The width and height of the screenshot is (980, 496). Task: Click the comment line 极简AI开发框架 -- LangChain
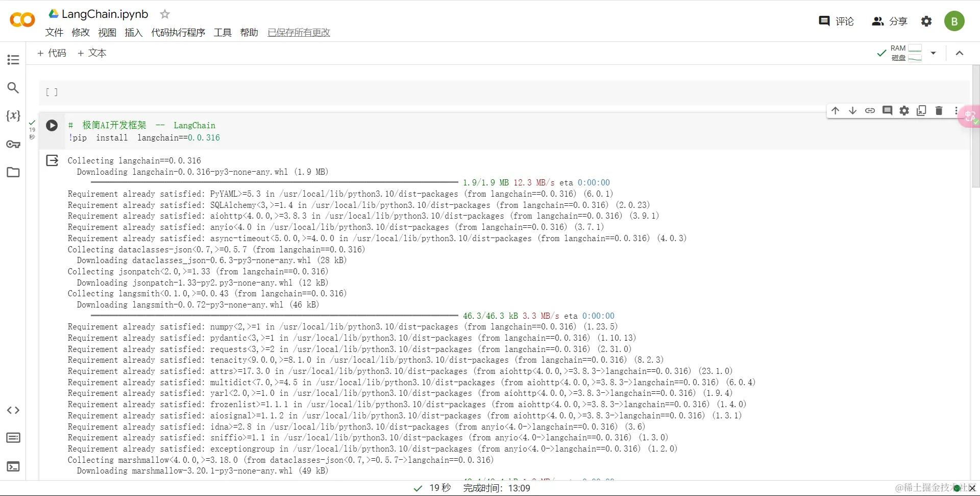[x=142, y=126]
